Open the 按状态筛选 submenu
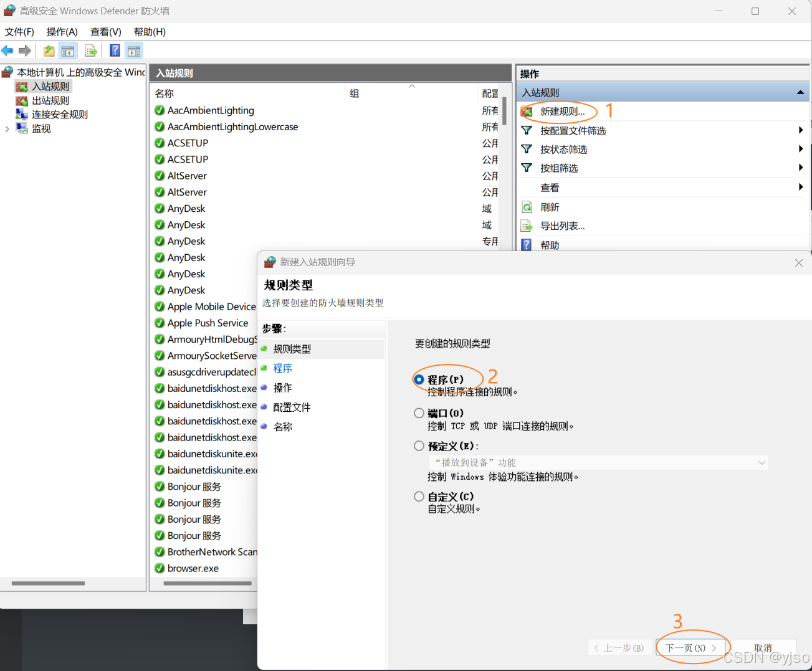Viewport: 812px width, 671px height. pyautogui.click(x=663, y=150)
